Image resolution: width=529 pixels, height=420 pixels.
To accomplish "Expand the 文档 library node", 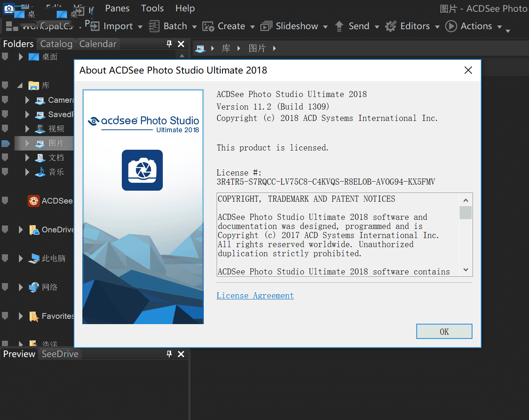I will (27, 158).
